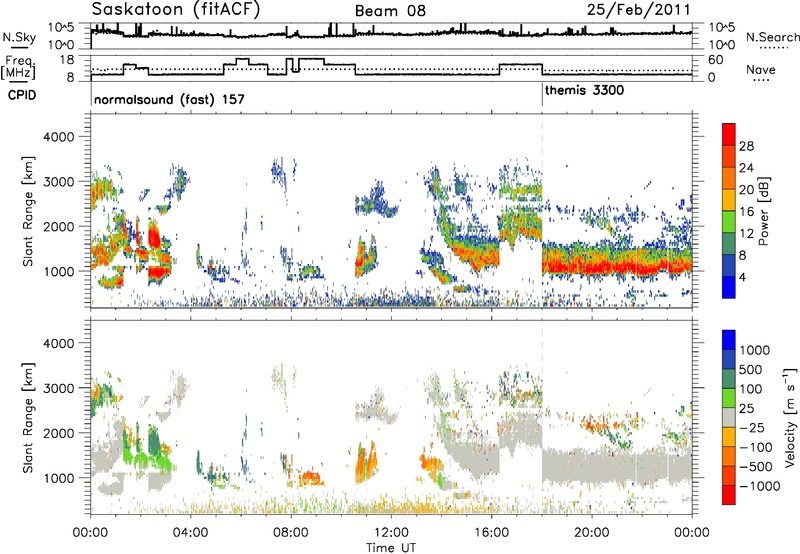Click the 60 tick on the Nave axis

coord(716,60)
